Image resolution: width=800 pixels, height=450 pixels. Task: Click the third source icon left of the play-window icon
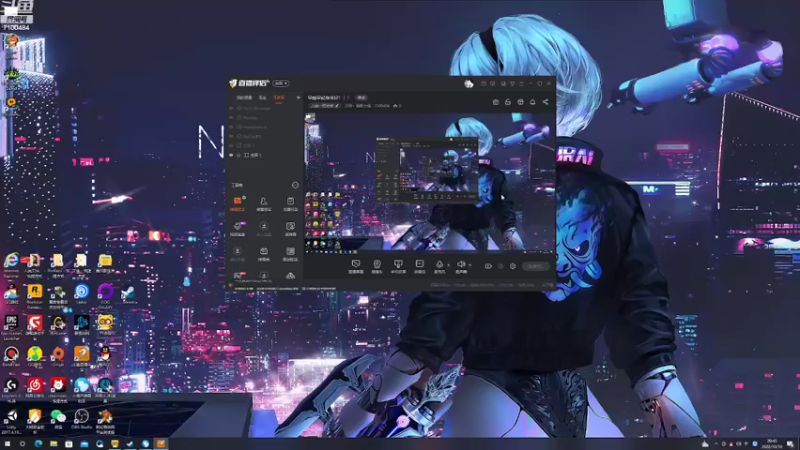click(398, 264)
